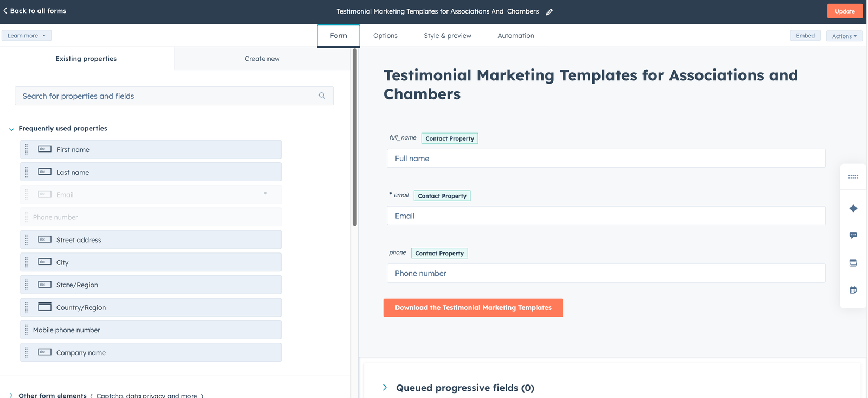The height and width of the screenshot is (398, 868).
Task: Click the form title heading in preview
Action: pos(591,85)
